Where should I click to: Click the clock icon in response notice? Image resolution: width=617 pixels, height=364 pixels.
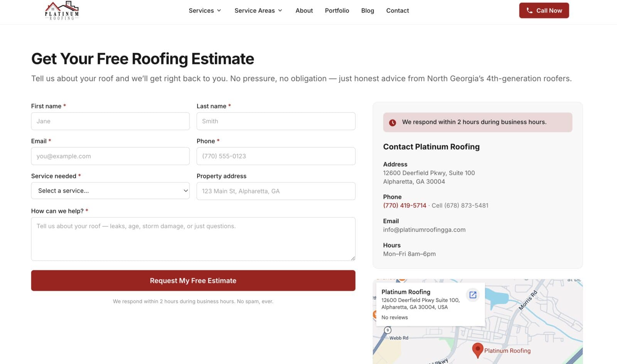393,123
